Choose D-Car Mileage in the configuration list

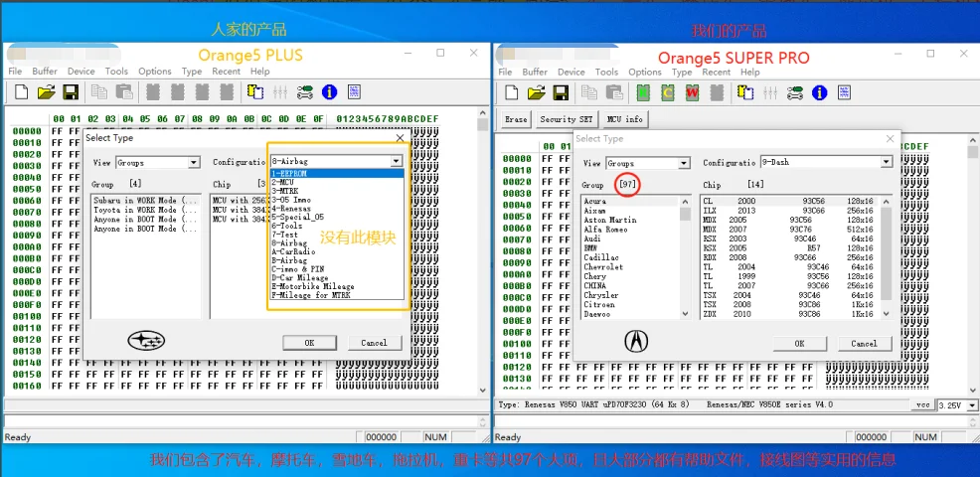point(338,277)
